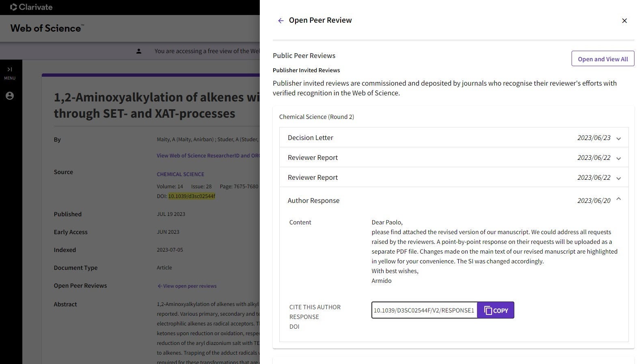Copy the author response DOI

pyautogui.click(x=496, y=310)
